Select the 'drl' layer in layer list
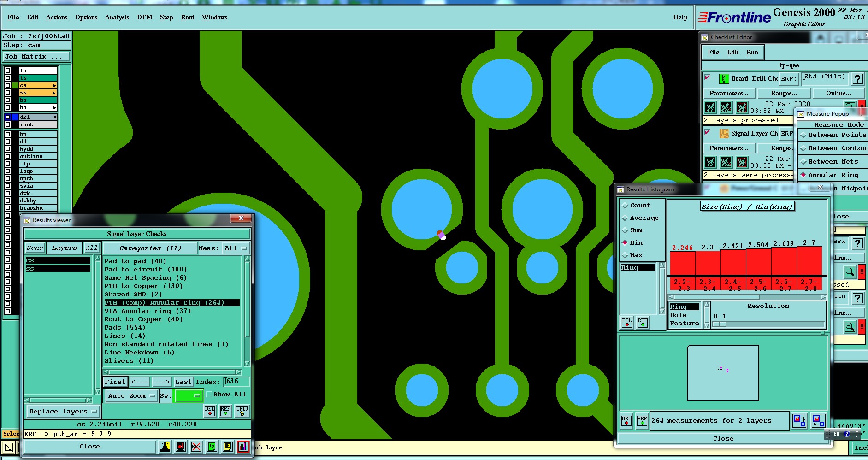This screenshot has width=868, height=460. pos(38,117)
